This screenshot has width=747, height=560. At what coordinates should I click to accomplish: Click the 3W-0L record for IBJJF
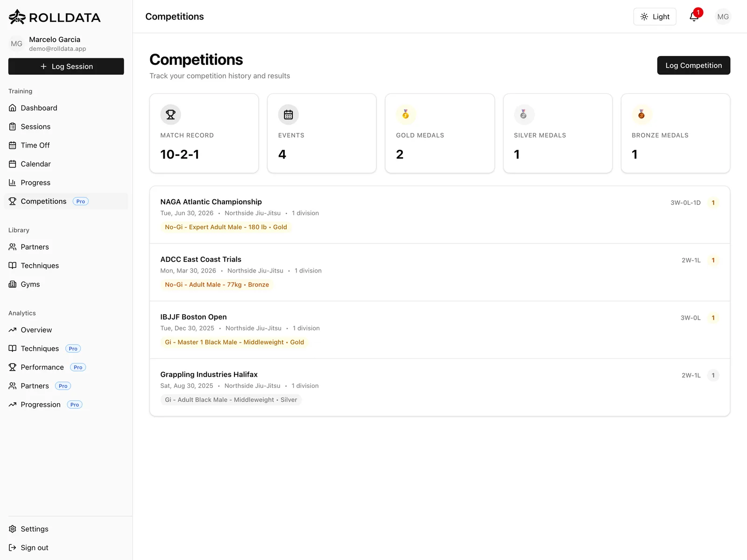point(691,318)
